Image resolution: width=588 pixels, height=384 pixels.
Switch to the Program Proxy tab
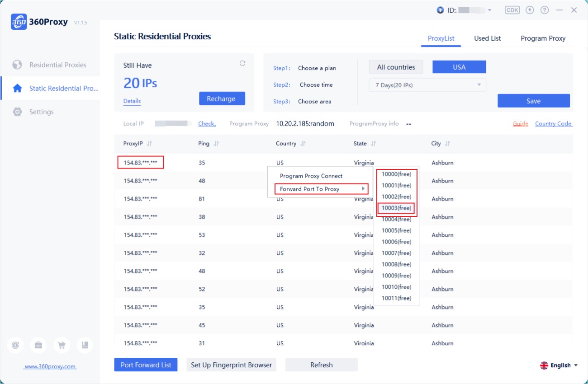click(543, 38)
